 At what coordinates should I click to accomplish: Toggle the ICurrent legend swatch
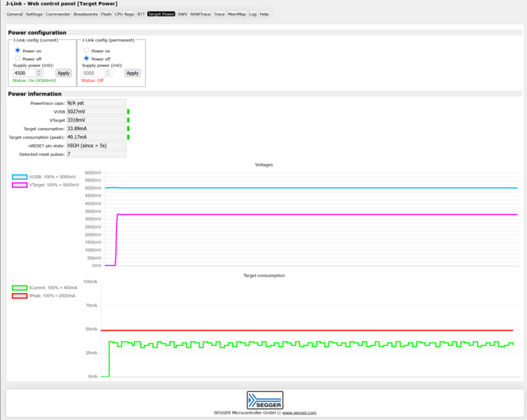point(20,288)
